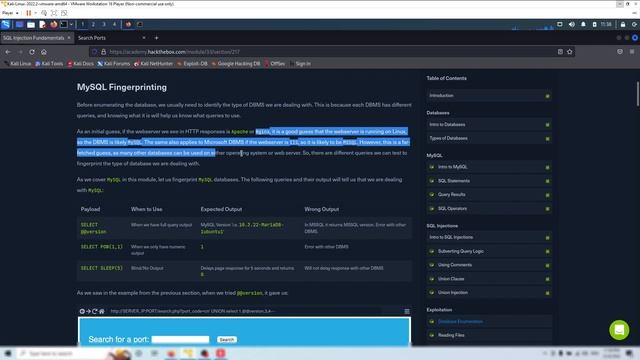Click the show desktop icon in Kali panel

pyautogui.click(x=19, y=24)
